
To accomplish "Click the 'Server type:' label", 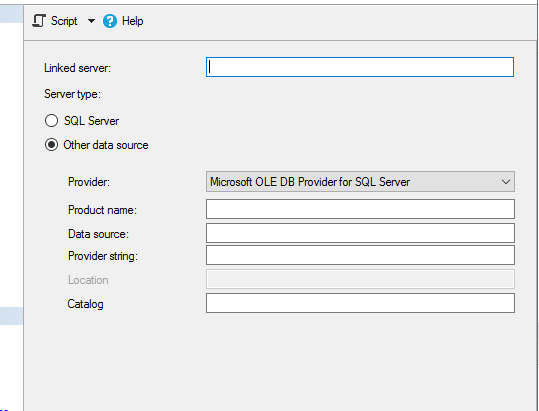I will (x=72, y=94).
